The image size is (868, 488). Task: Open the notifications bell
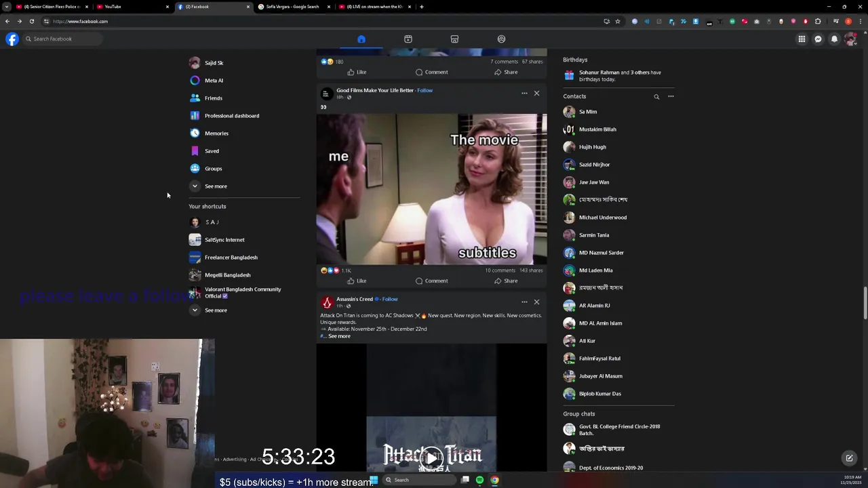834,39
